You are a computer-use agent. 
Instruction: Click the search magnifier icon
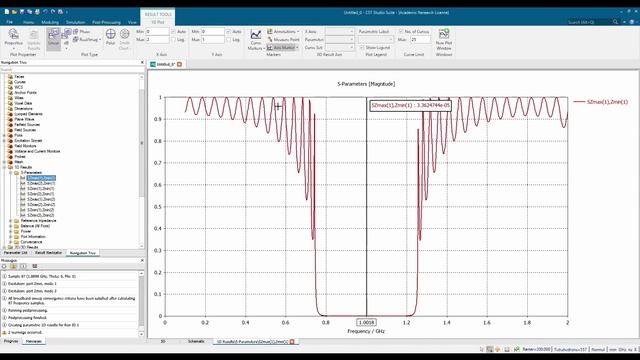click(615, 22)
